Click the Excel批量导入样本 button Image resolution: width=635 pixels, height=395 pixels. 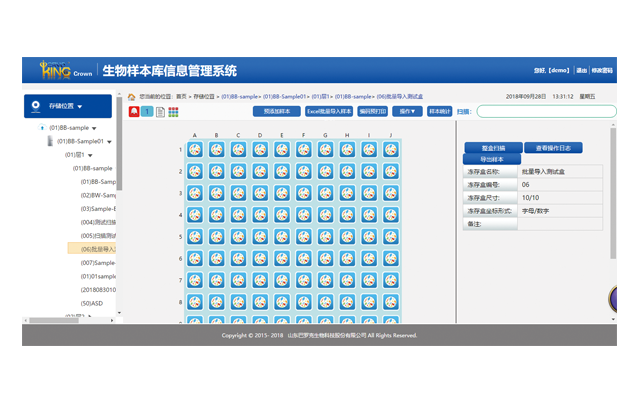(329, 111)
